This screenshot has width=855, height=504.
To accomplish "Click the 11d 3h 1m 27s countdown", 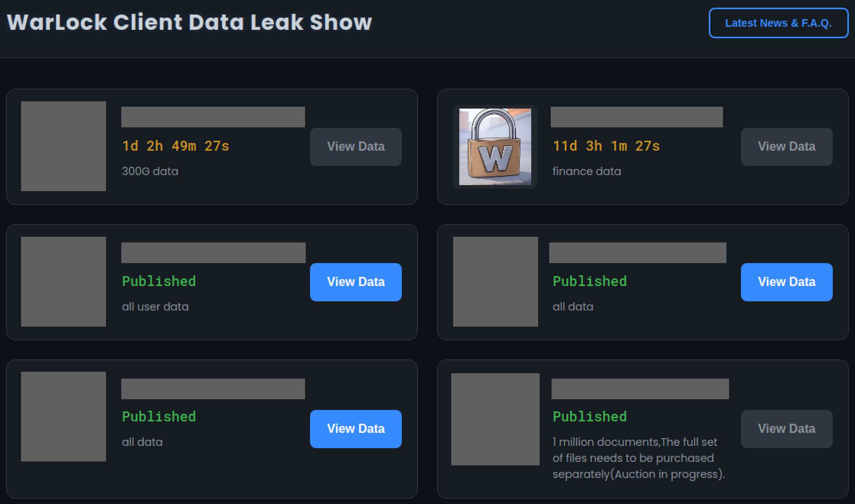I will (607, 146).
